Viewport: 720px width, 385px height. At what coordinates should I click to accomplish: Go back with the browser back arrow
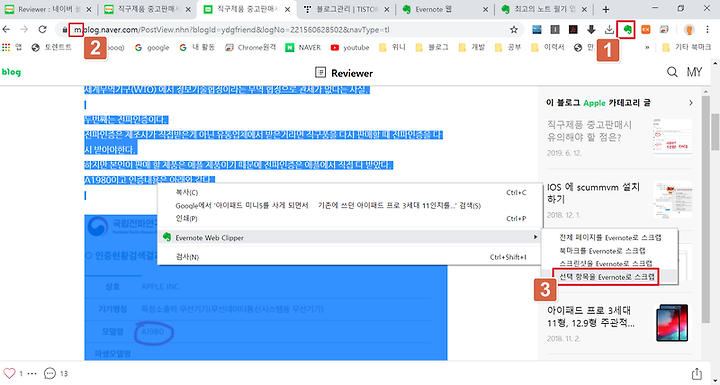[x=6, y=30]
